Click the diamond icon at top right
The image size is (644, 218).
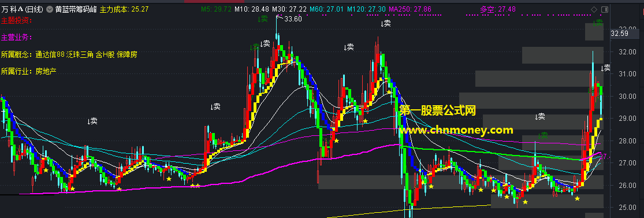coord(594,9)
